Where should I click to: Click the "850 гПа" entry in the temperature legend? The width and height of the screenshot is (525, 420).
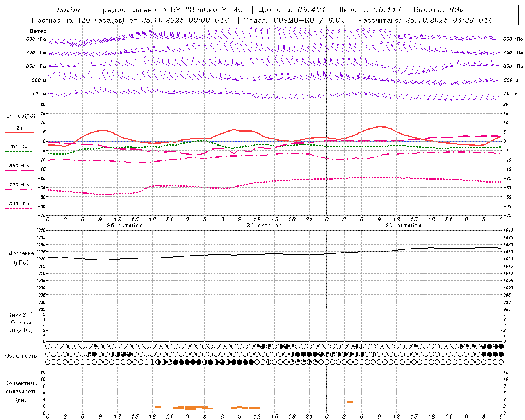[x=19, y=166]
